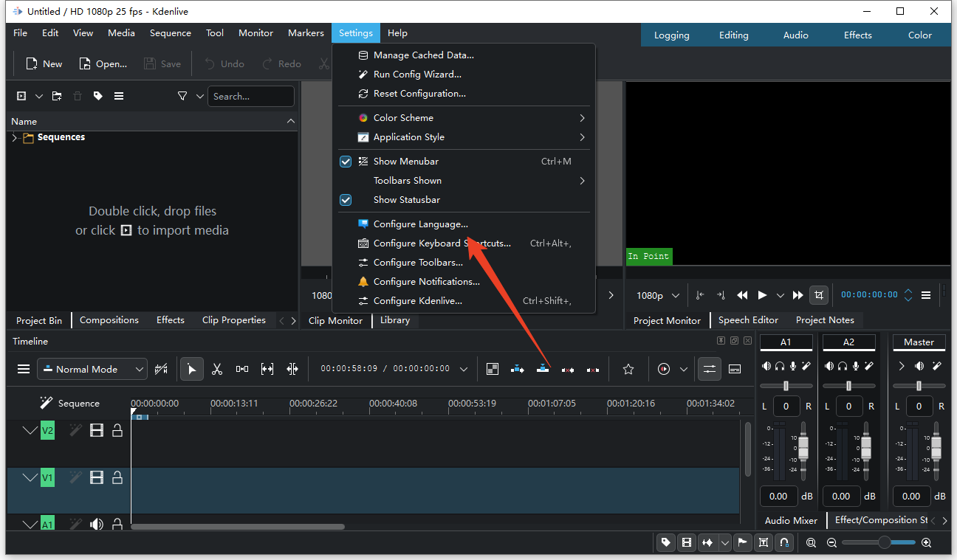The width and height of the screenshot is (957, 560).
Task: Click the tag icon in Project Bin toolbar
Action: [x=98, y=96]
